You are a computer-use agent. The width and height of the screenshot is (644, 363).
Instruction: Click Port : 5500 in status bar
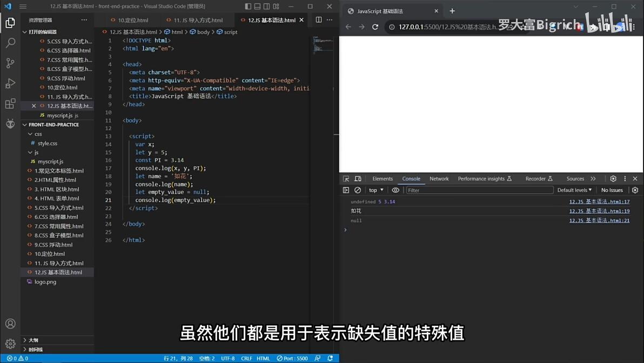[x=292, y=359]
